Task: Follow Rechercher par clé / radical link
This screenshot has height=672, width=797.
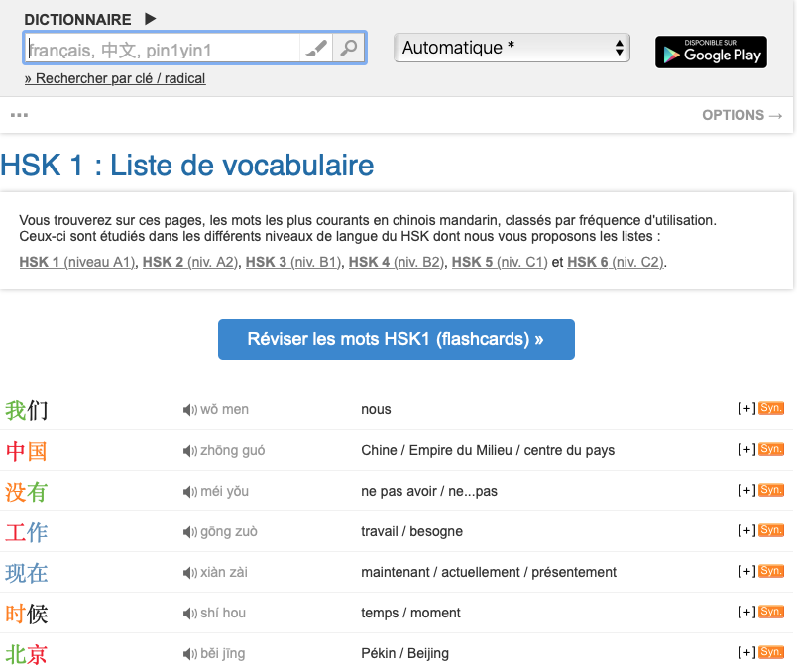Action: pos(115,78)
